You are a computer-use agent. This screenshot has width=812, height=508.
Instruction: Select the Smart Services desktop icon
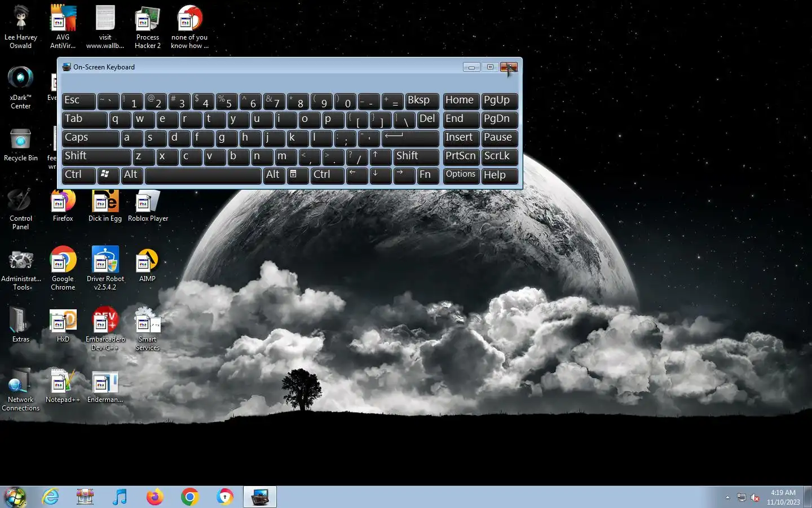coord(148,330)
